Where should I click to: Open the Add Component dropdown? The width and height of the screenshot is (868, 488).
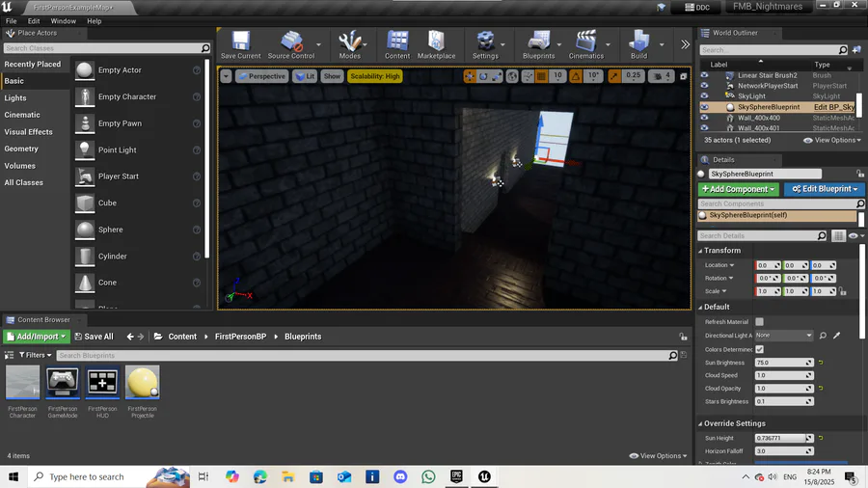click(x=738, y=189)
